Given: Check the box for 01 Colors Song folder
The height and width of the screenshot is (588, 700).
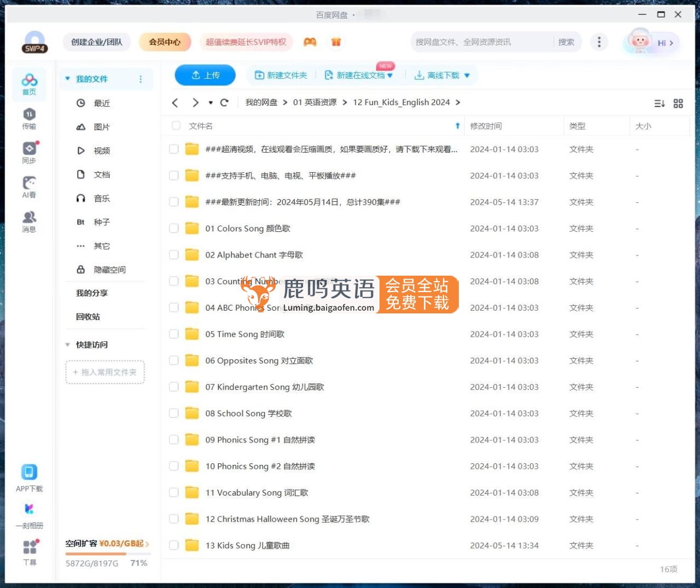Looking at the screenshot, I should [x=174, y=229].
